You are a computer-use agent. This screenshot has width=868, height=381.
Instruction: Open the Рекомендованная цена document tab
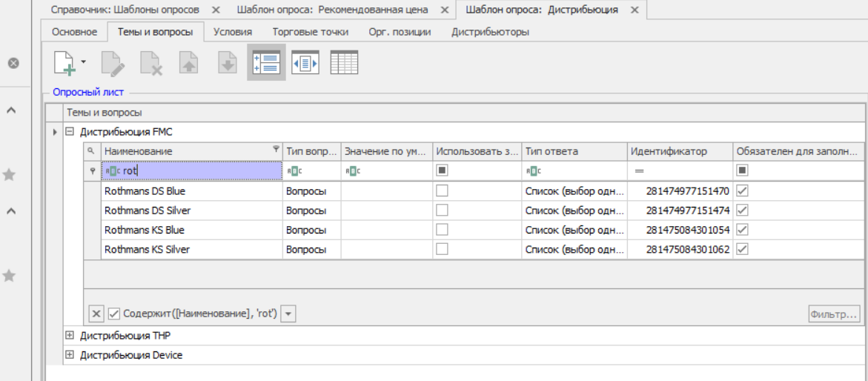[x=334, y=10]
